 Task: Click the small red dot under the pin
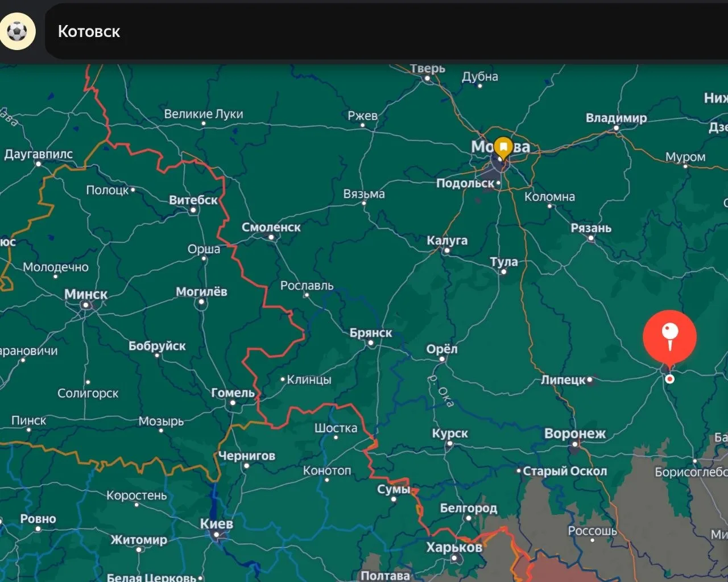click(x=670, y=379)
